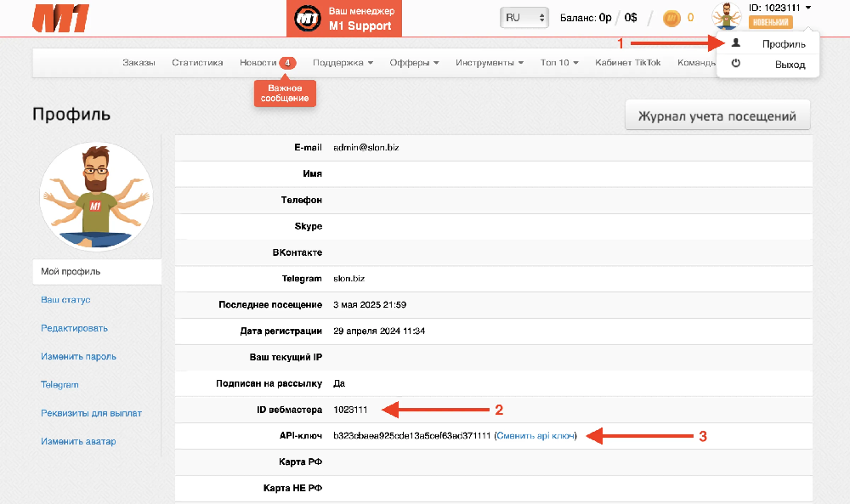The height and width of the screenshot is (504, 850).
Task: Open Новости from the navigation bar
Action: [258, 63]
